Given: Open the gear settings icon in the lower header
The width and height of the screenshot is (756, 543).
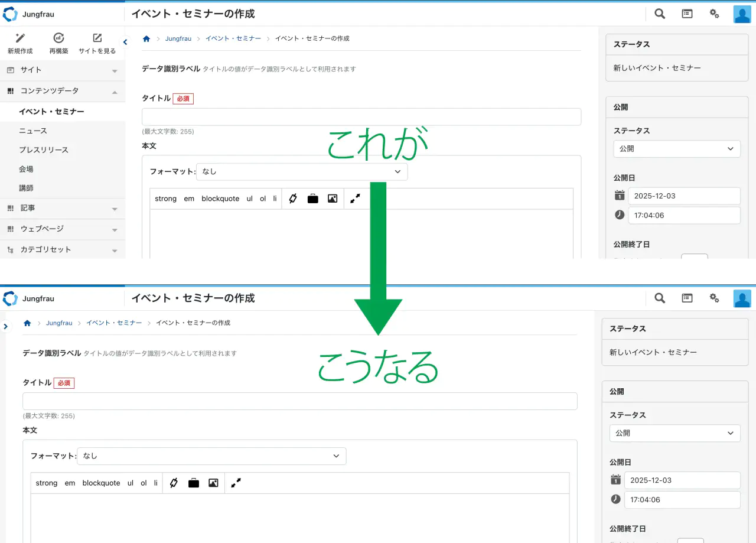Looking at the screenshot, I should (714, 298).
